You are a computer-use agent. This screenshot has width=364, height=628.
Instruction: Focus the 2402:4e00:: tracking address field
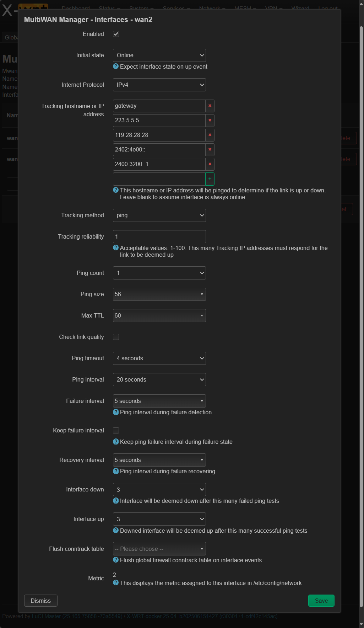click(x=159, y=150)
